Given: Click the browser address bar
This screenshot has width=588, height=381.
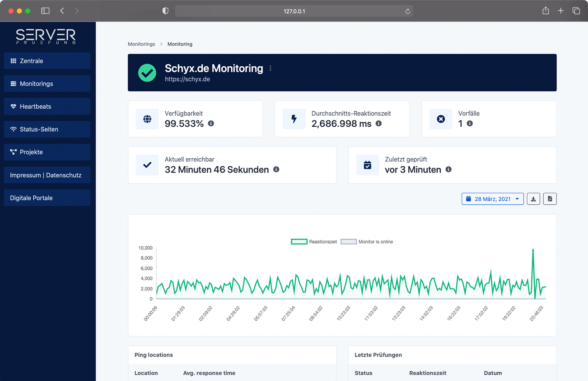Looking at the screenshot, I should tap(294, 11).
